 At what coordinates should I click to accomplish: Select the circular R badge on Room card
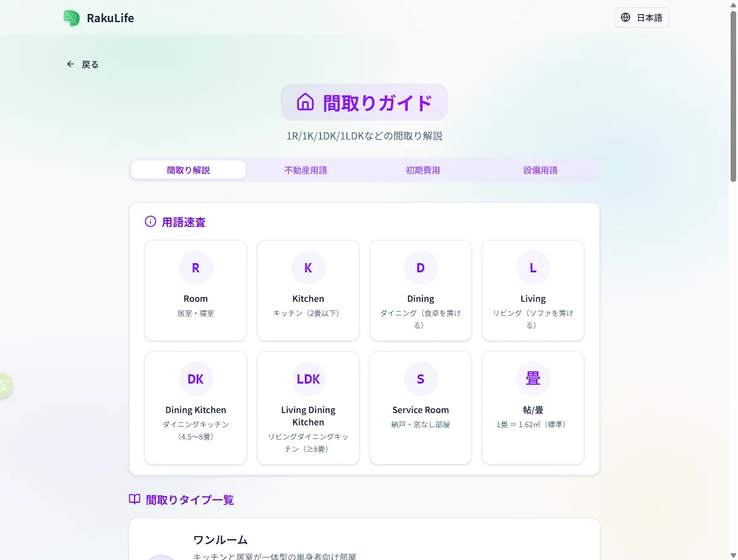tap(195, 267)
